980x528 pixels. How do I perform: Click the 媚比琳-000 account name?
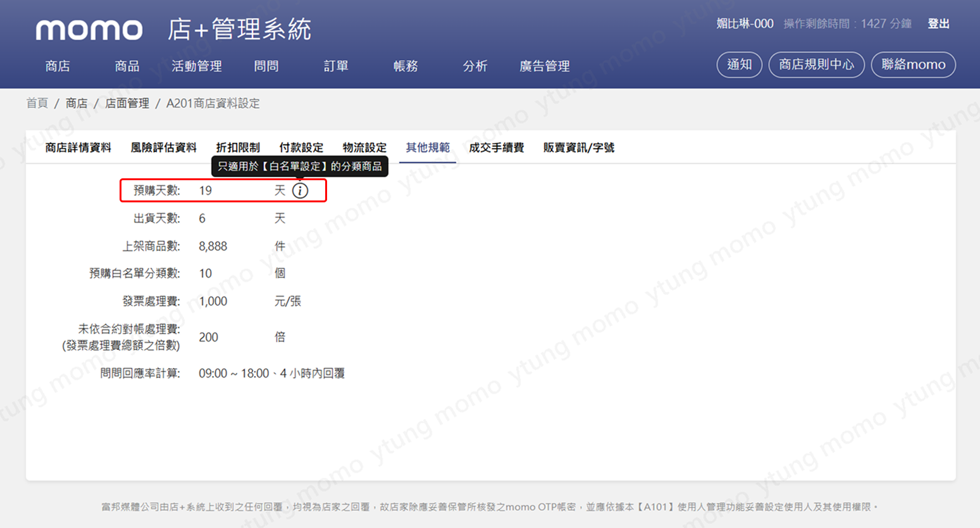[745, 23]
